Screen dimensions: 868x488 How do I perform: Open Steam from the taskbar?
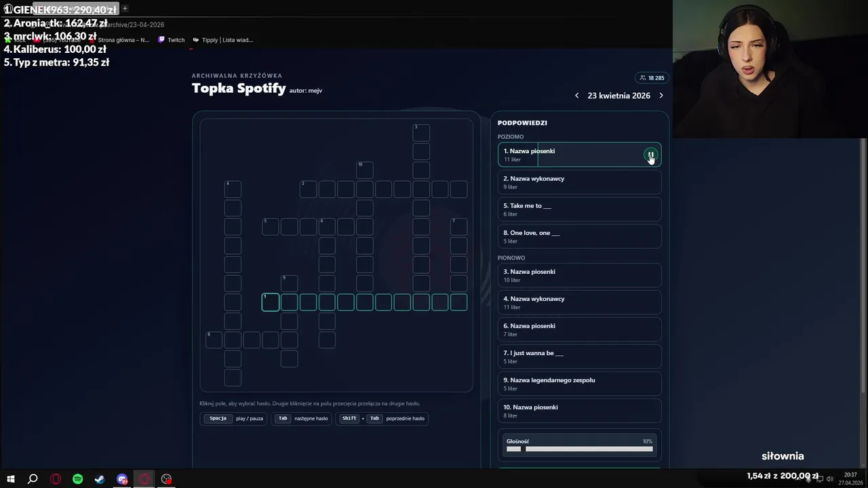pos(100,479)
